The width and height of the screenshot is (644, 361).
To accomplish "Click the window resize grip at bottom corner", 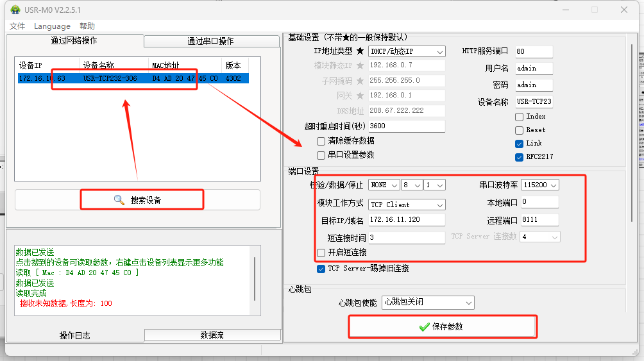I will [x=635, y=352].
